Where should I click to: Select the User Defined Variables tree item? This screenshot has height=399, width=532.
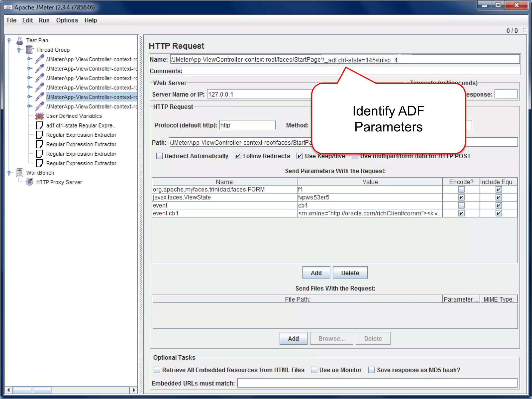[74, 116]
